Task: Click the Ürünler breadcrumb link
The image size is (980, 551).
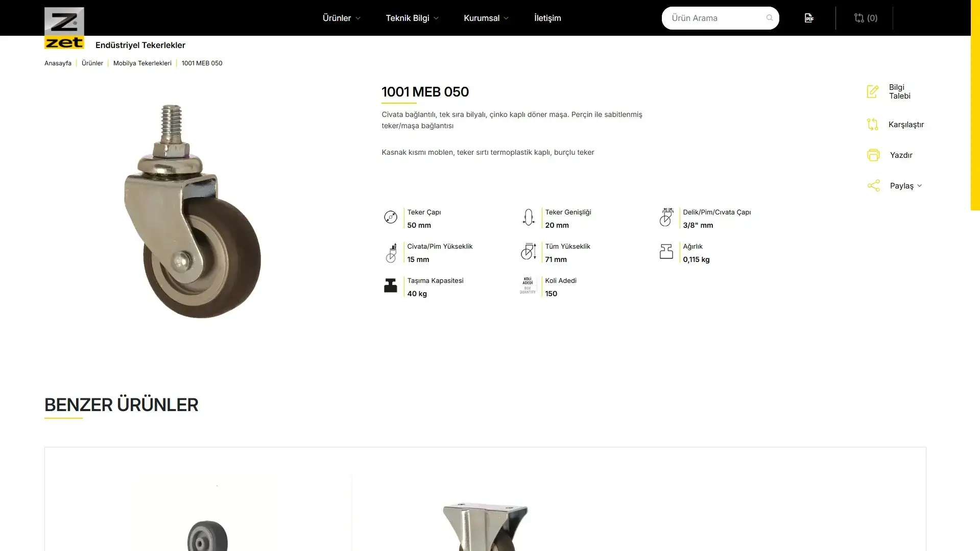Action: [92, 63]
